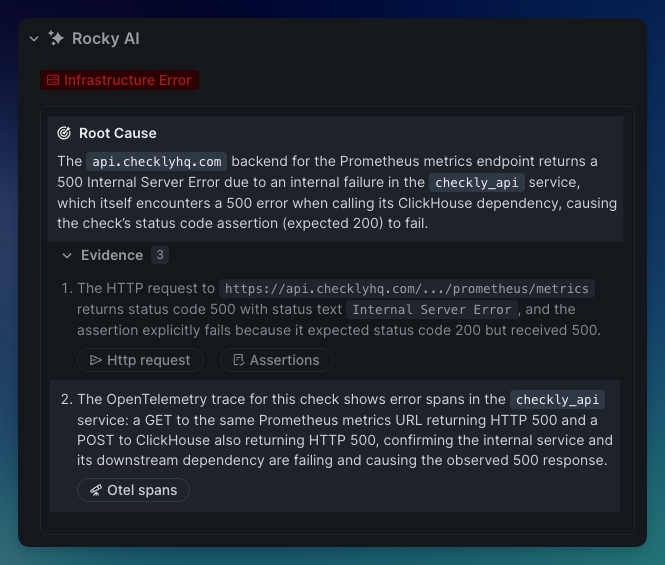The height and width of the screenshot is (565, 665).
Task: Click the play icon on Http request
Action: [x=96, y=360]
